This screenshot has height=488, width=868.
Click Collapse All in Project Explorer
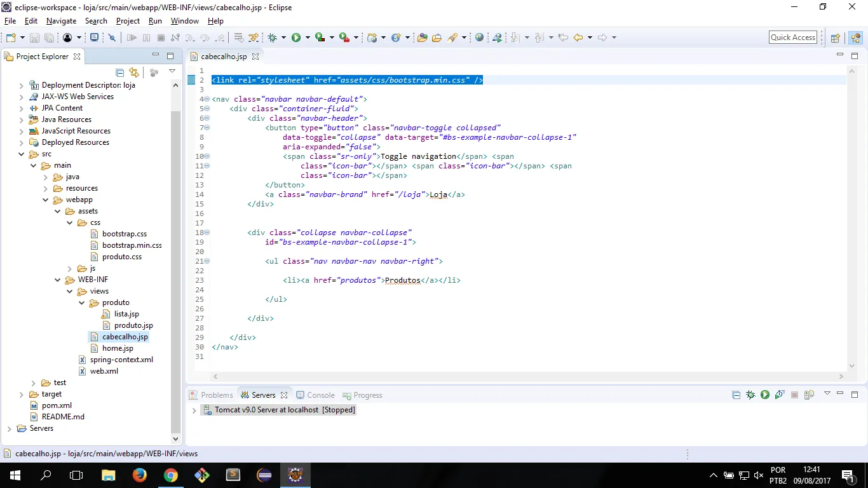[x=119, y=72]
